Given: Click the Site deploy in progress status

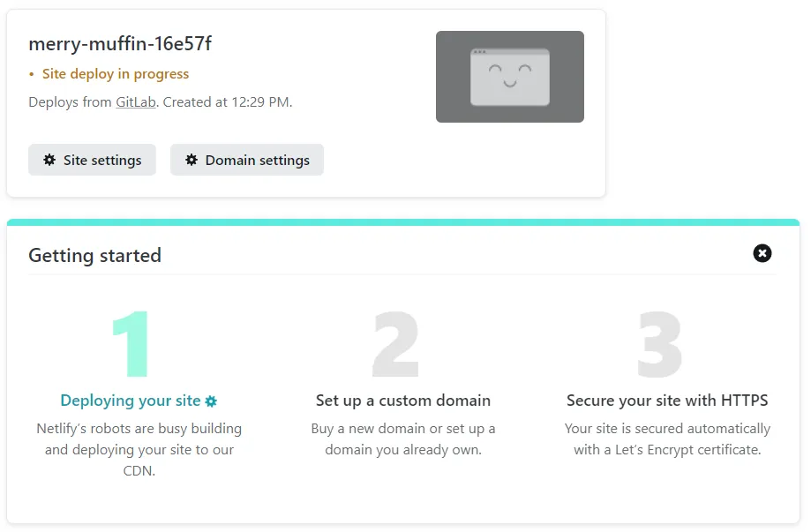Looking at the screenshot, I should [116, 74].
